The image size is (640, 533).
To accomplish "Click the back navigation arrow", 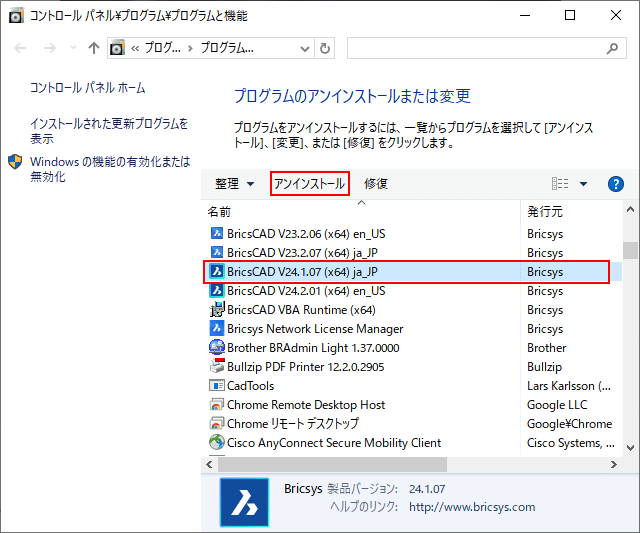I will (20, 48).
